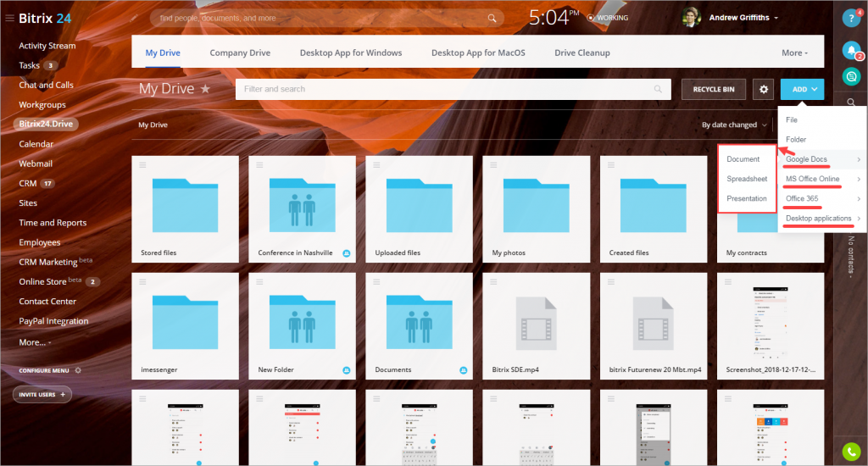Screen dimensions: 868x466
Task: Click the Configure Menu gear icon
Action: point(78,370)
